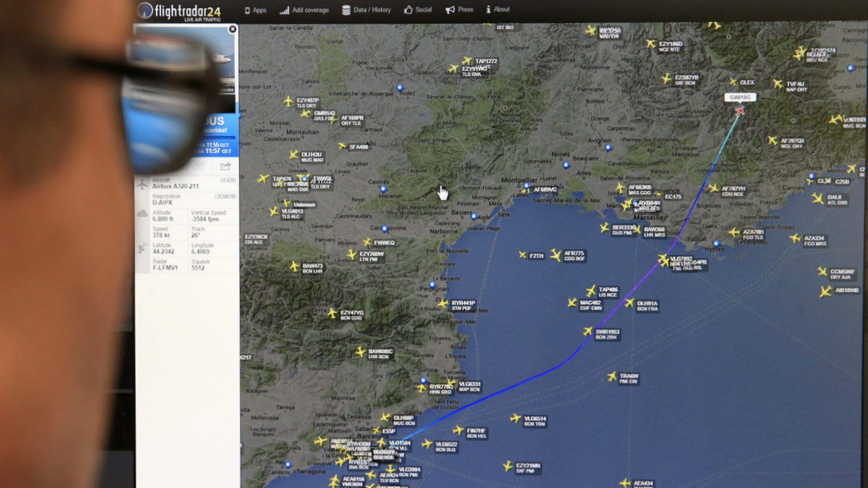This screenshot has width=868, height=488.
Task: Click the VLG6331 flight label
Action: coord(469,387)
